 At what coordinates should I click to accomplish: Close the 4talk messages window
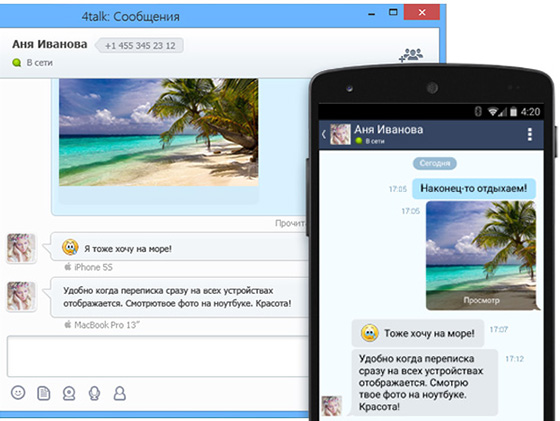422,12
